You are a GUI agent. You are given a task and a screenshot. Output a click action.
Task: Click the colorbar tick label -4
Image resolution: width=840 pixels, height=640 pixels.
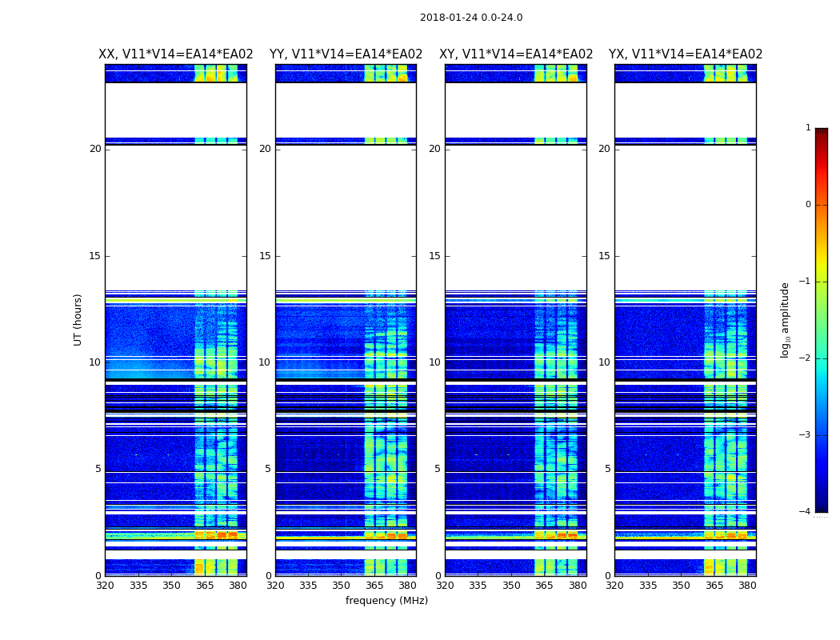point(807,512)
